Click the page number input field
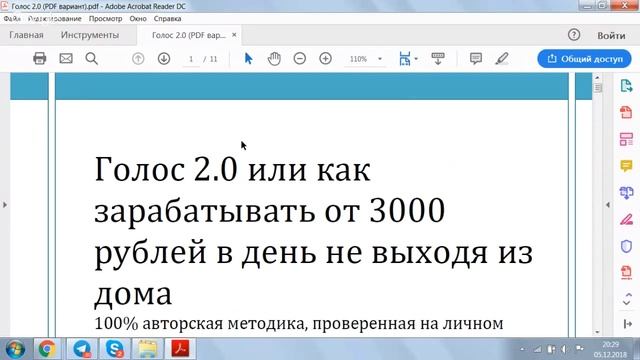 (x=191, y=59)
